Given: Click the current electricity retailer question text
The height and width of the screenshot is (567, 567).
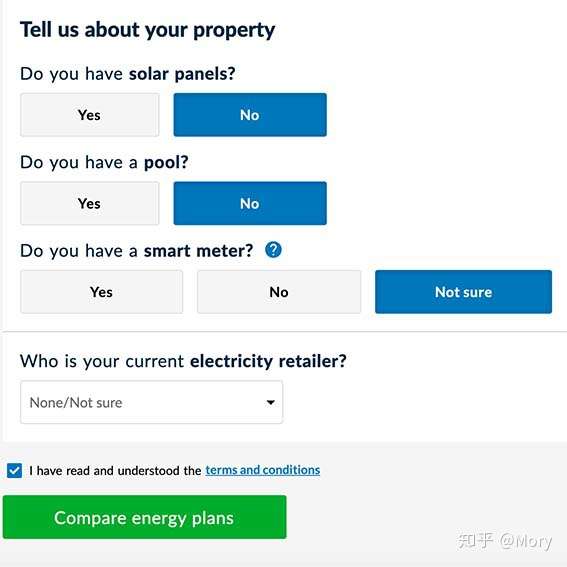Looking at the screenshot, I should (x=183, y=361).
